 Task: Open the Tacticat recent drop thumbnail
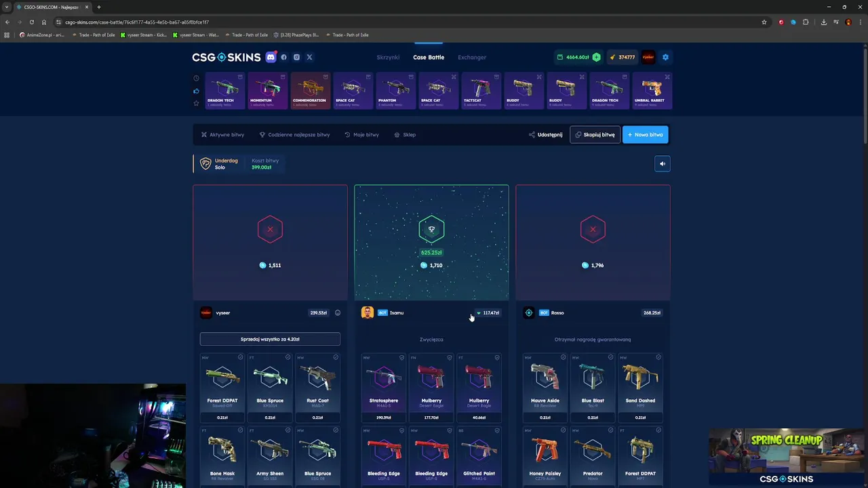tap(481, 90)
